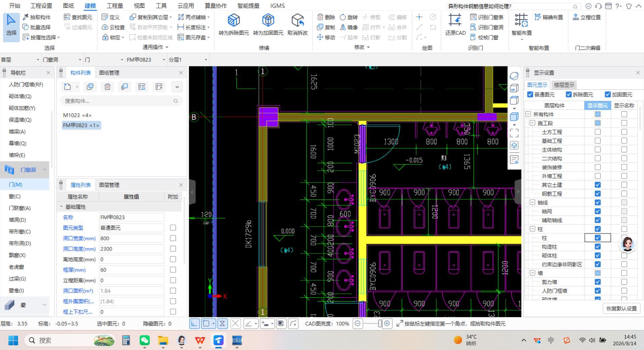Open the 通用操作 group dropdown
Viewport: 644px width, 350px height.
(x=155, y=47)
